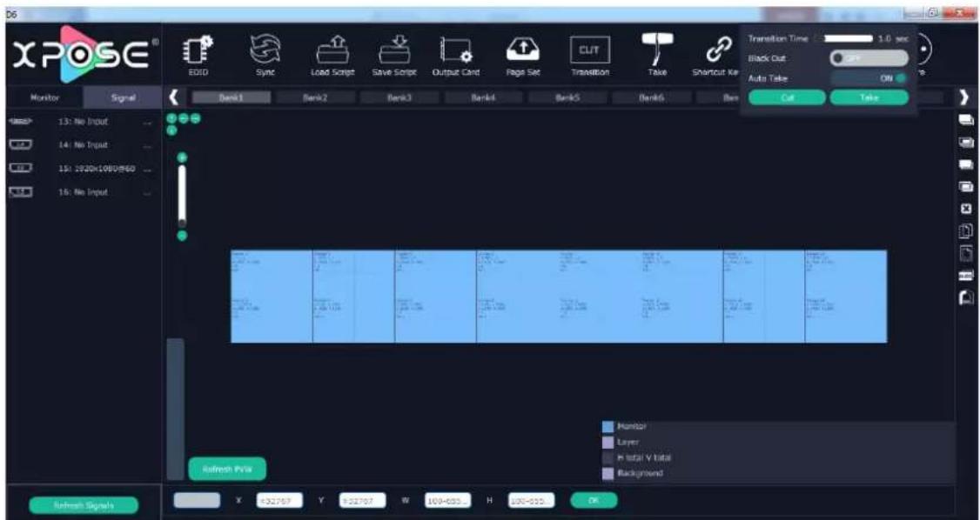
Task: Click the Monitor legend color swatch
Action: point(607,427)
